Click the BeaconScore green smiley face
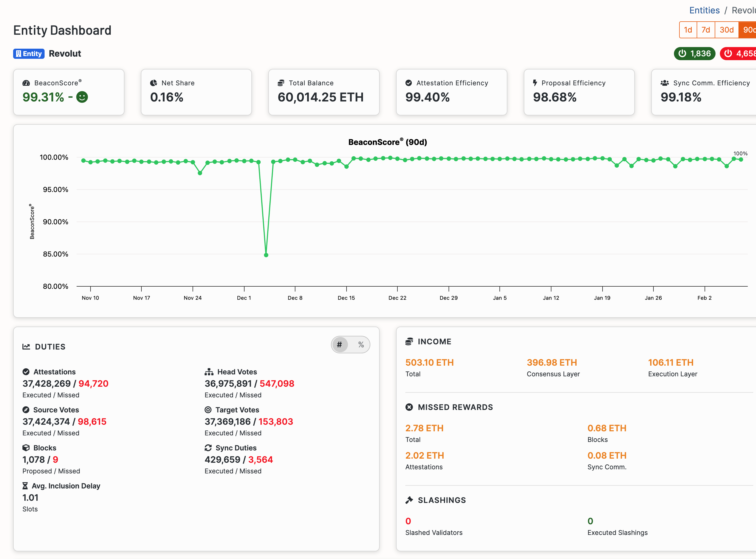This screenshot has width=756, height=559. (82, 97)
